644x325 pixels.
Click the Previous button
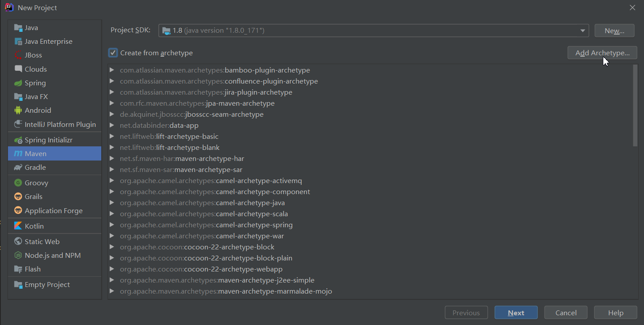466,313
